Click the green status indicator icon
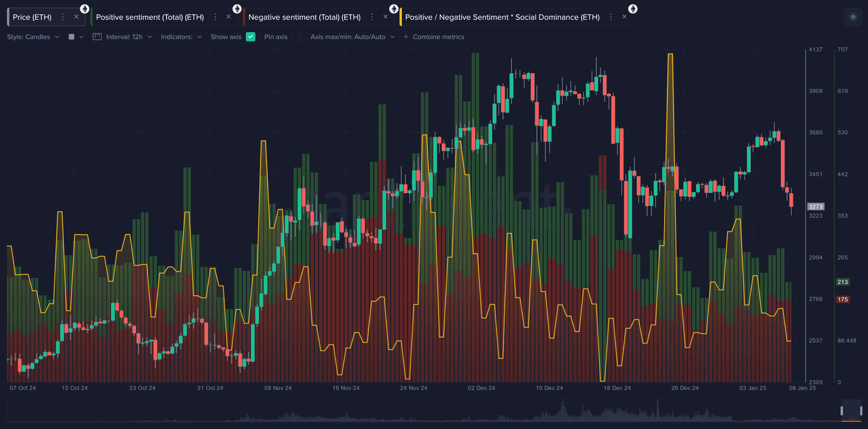Viewport: 868px width, 429px height. [x=853, y=17]
